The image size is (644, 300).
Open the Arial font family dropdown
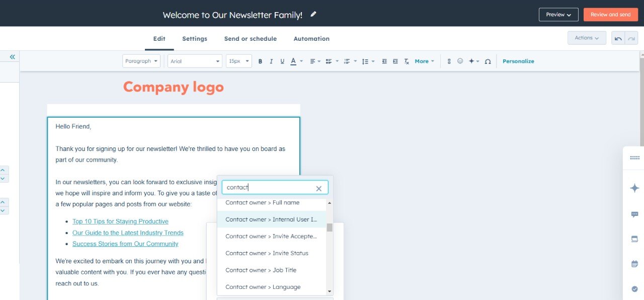195,61
